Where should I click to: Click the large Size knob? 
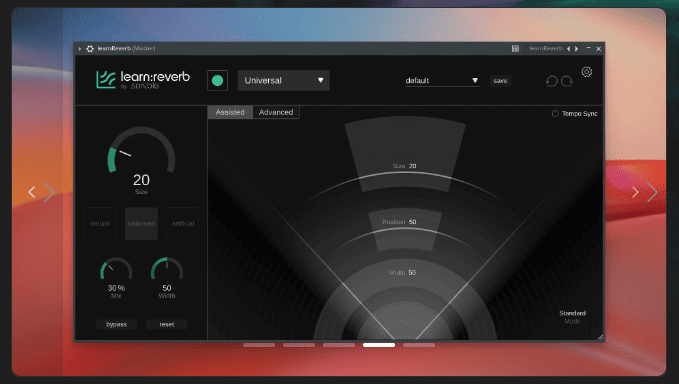tap(141, 151)
